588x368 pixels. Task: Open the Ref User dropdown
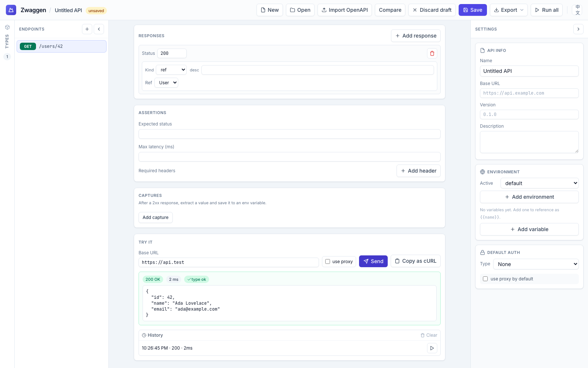[x=166, y=83]
